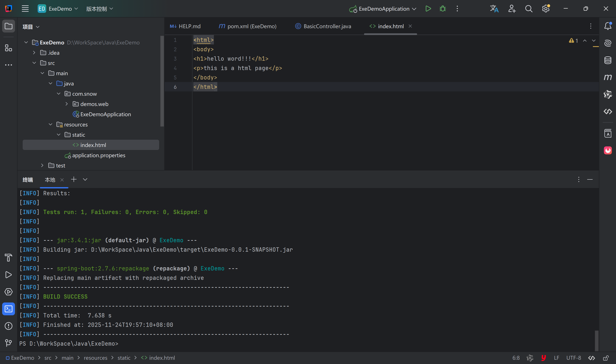This screenshot has height=364, width=616.
Task: Click the UTF-8 encoding in status bar
Action: pos(573,358)
